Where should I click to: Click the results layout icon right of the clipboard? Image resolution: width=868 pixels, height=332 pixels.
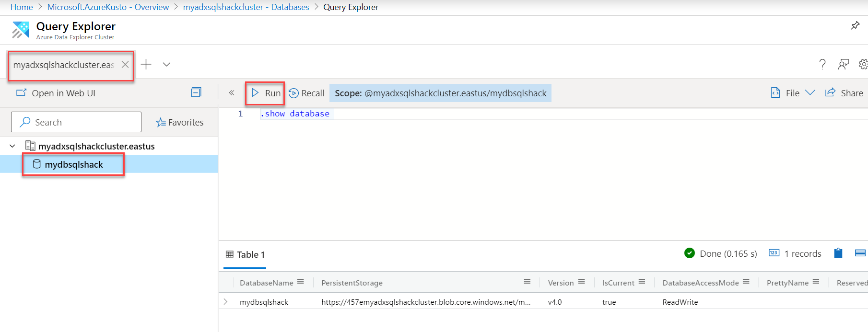(860, 253)
